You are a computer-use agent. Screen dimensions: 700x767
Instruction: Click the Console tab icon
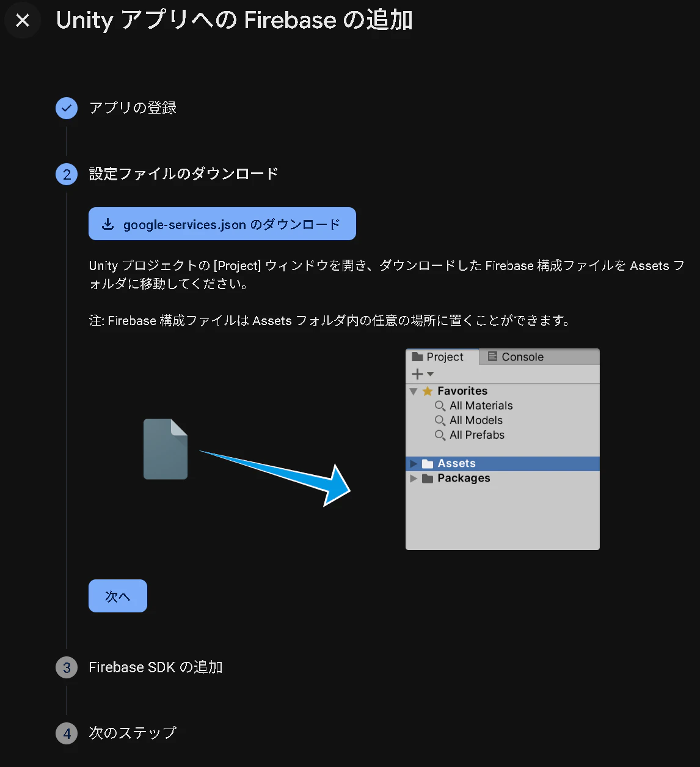pos(492,356)
